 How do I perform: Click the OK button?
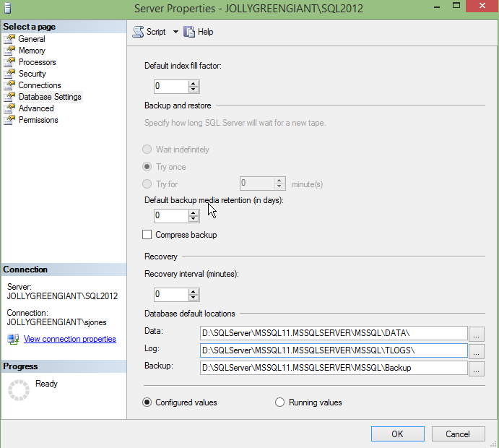[397, 434]
